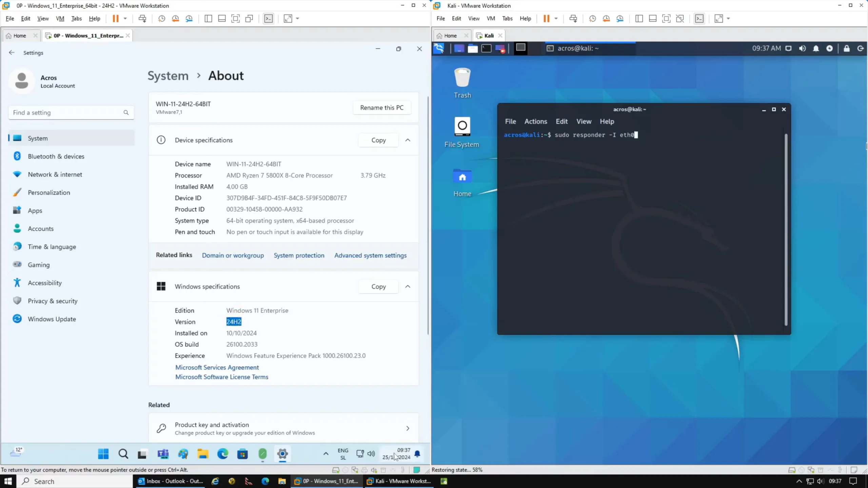
Task: Copy the Windows specifications
Action: point(378,286)
